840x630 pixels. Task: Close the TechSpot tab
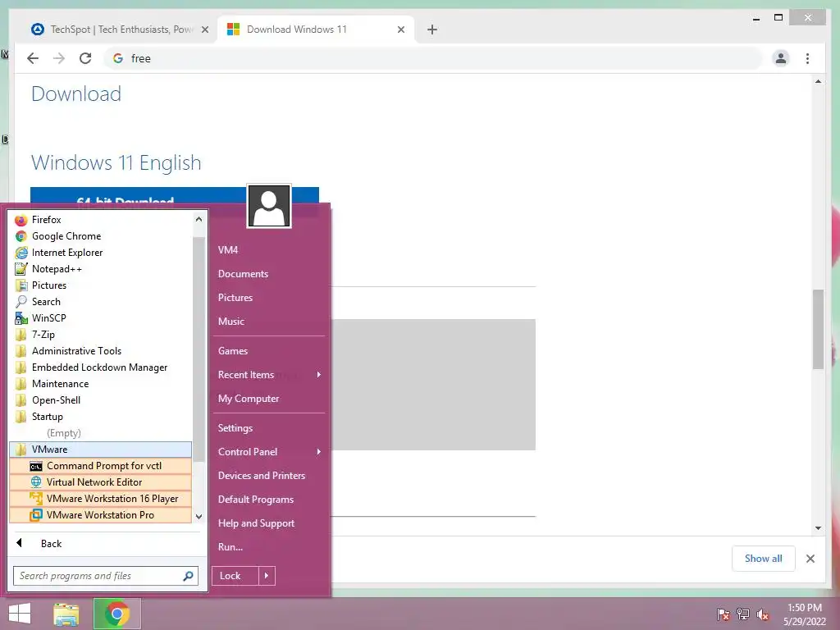[x=204, y=30]
